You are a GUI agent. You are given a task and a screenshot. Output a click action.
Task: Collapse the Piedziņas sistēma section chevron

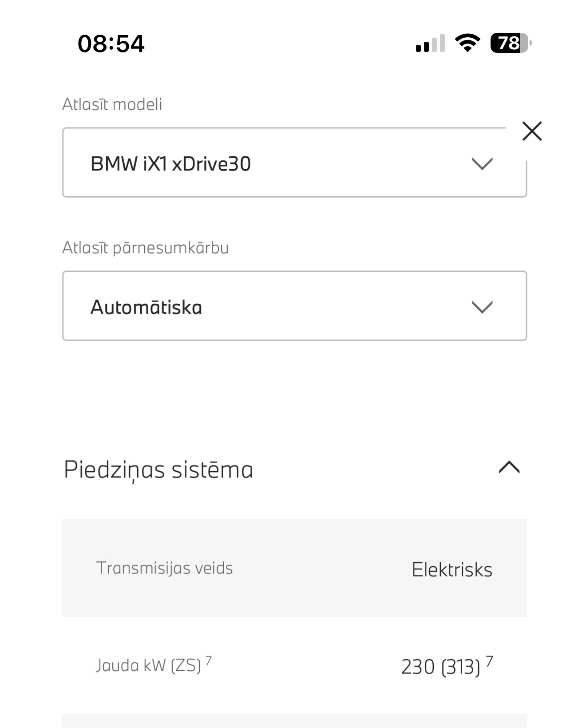tap(509, 468)
